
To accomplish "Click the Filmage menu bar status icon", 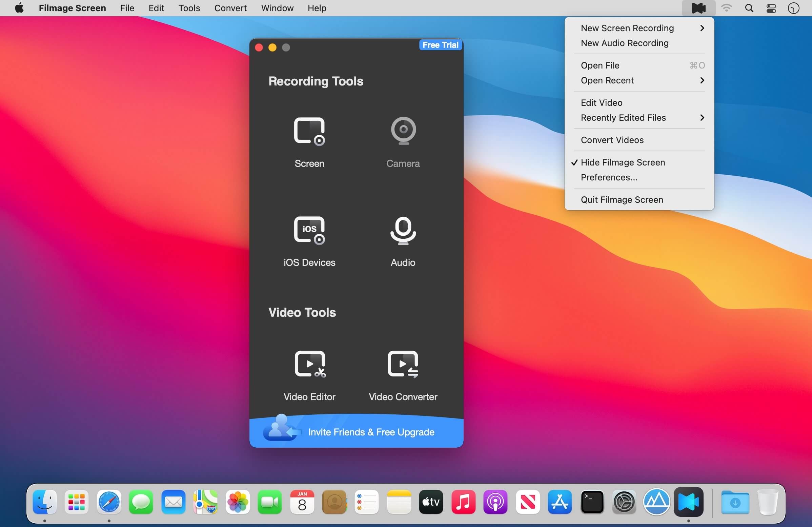I will coord(698,8).
